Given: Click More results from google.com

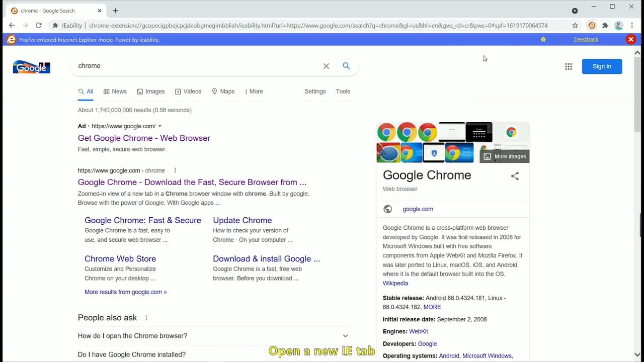Looking at the screenshot, I should pyautogui.click(x=125, y=292).
